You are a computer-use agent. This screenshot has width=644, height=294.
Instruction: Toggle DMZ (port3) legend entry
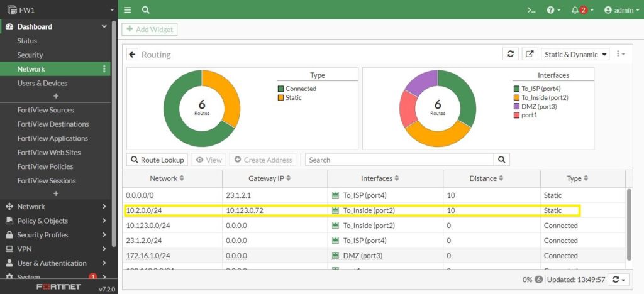pos(538,106)
